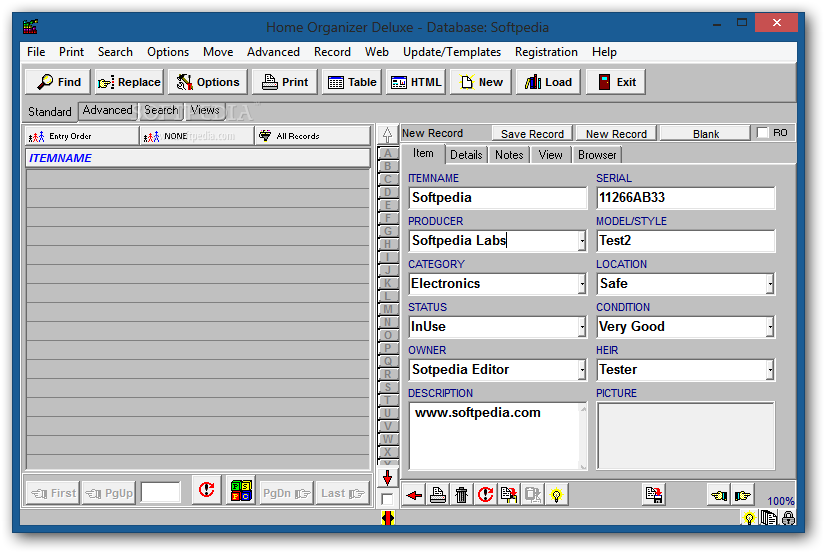Click the red refresh icon under the list
This screenshot has width=825, height=553.
pos(207,490)
